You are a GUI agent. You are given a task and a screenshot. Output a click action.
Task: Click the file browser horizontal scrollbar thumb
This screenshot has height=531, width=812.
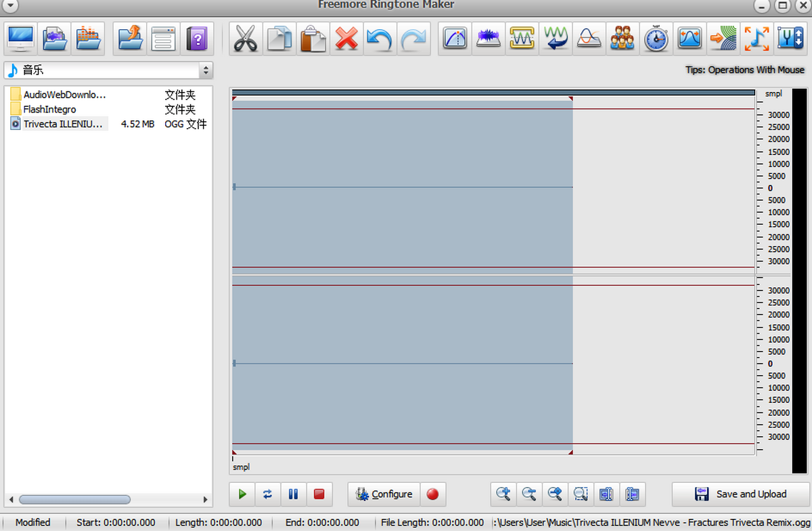[x=74, y=500]
